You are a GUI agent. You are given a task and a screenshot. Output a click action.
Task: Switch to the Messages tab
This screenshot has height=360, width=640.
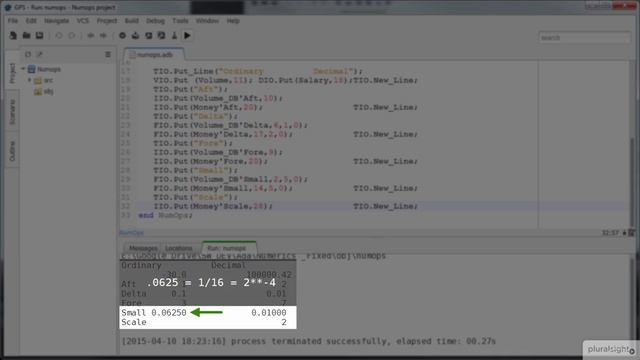click(x=143, y=248)
